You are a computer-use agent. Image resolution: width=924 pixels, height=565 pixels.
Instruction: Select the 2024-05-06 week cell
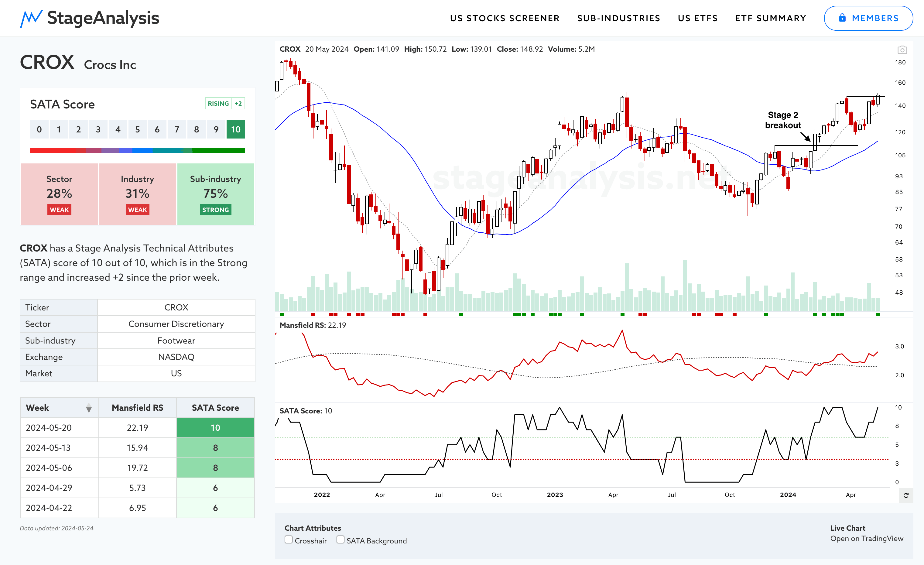tap(60, 468)
